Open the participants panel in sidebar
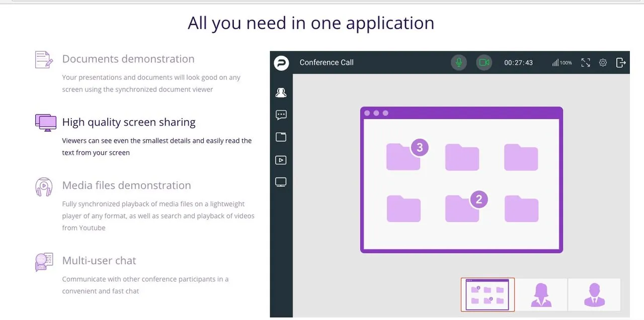 [x=281, y=92]
